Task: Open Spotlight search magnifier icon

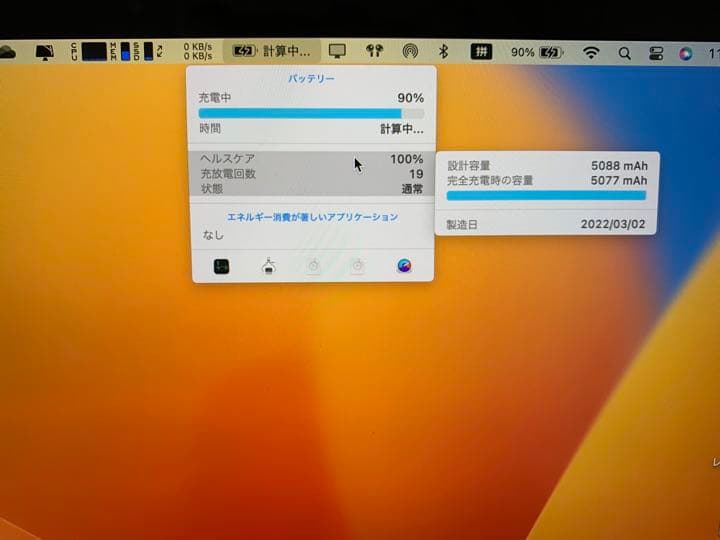Action: [624, 54]
